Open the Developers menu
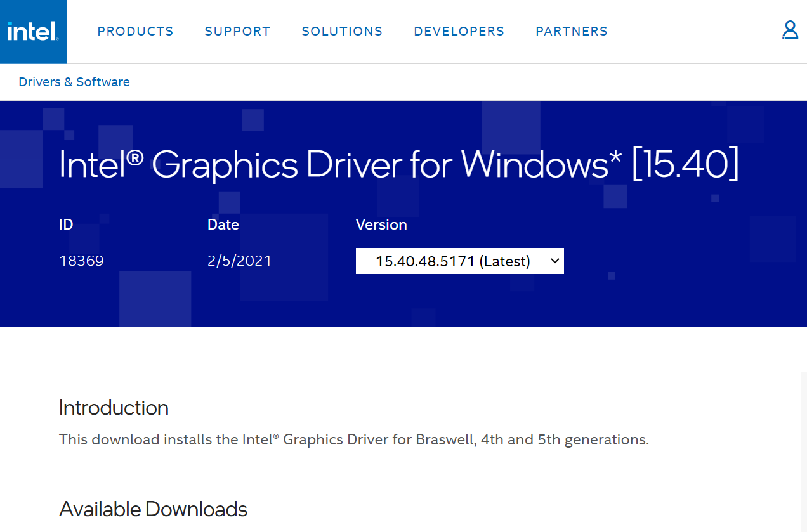This screenshot has width=807, height=532. [459, 31]
